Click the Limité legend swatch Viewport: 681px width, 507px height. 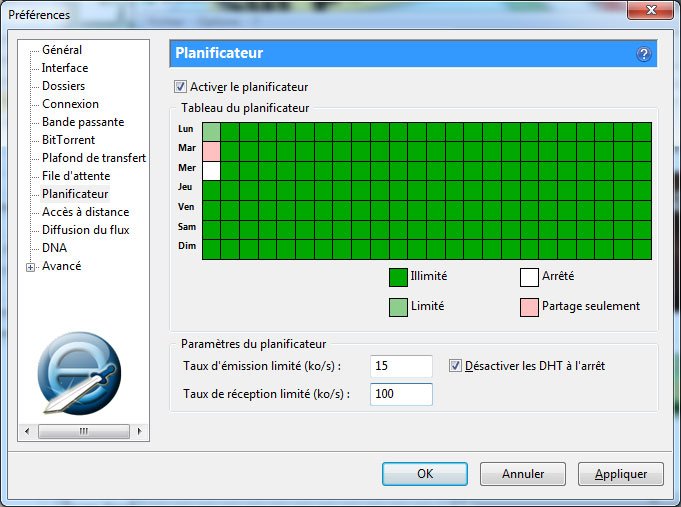(398, 308)
